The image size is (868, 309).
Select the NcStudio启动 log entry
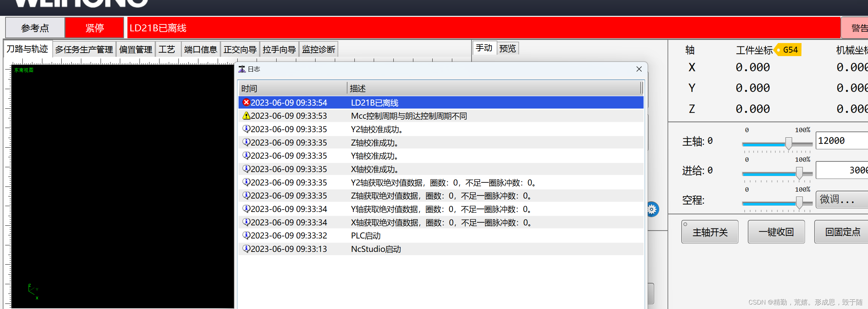(441, 249)
